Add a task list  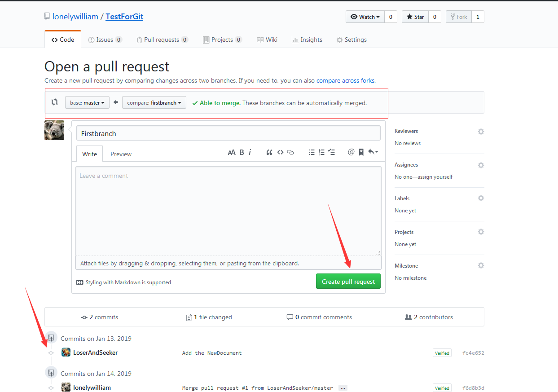pyautogui.click(x=331, y=152)
